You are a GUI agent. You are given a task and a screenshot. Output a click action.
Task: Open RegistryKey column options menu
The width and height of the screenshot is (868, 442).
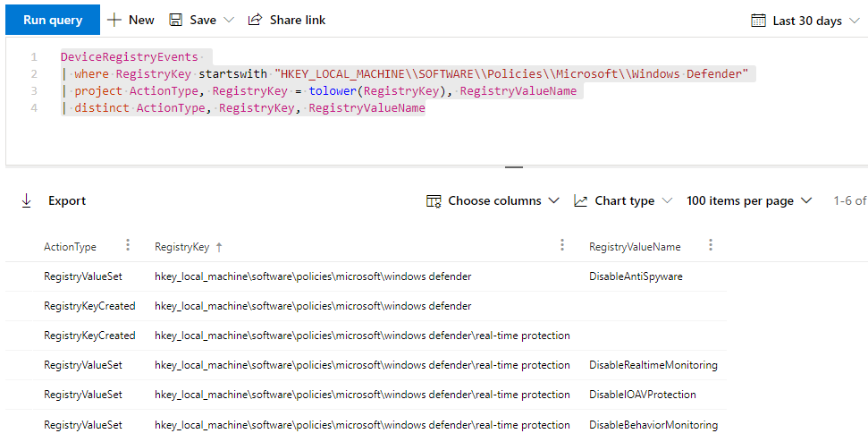(x=561, y=245)
